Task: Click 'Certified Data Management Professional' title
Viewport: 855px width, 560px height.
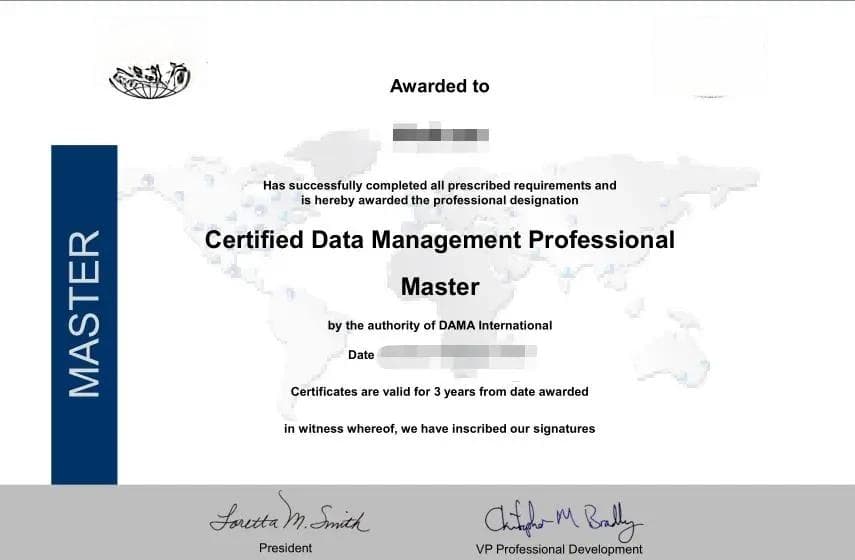Action: (439, 240)
